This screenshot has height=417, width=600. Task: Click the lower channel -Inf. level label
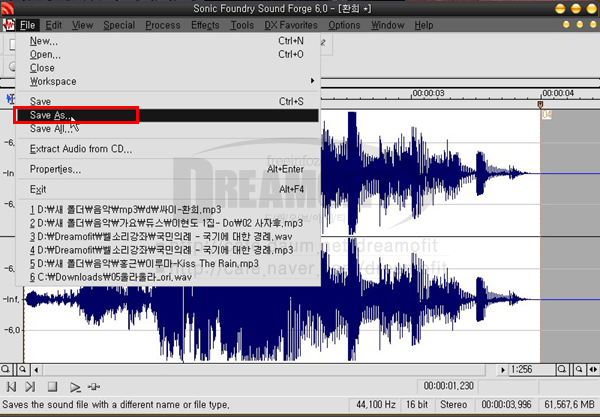pos(11,299)
